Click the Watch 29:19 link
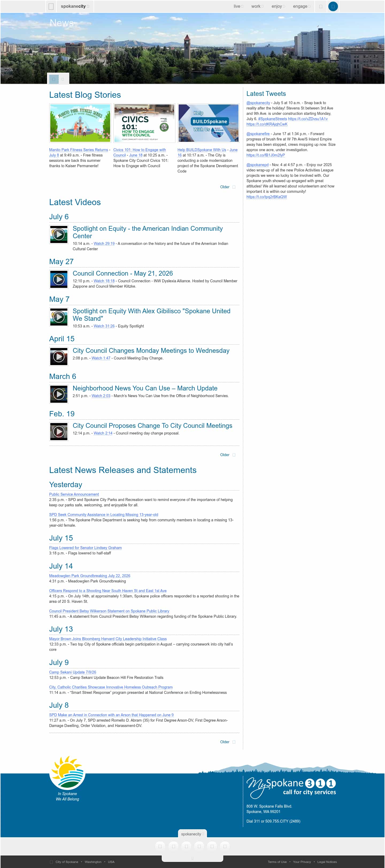The width and height of the screenshot is (385, 868). pos(104,244)
